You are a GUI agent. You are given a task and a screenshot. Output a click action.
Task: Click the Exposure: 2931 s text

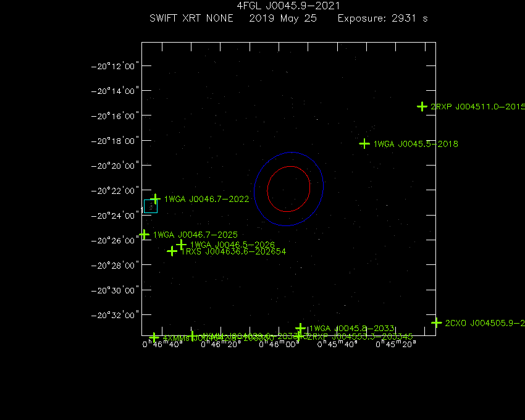pos(383,19)
